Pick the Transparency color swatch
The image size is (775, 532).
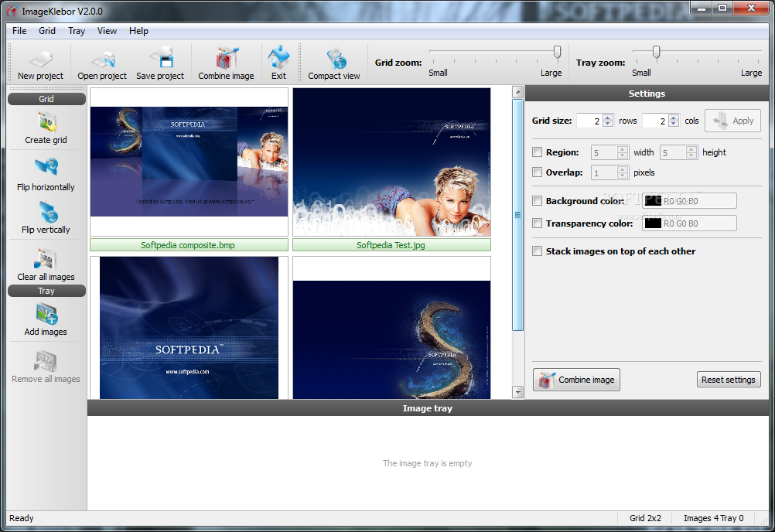653,223
